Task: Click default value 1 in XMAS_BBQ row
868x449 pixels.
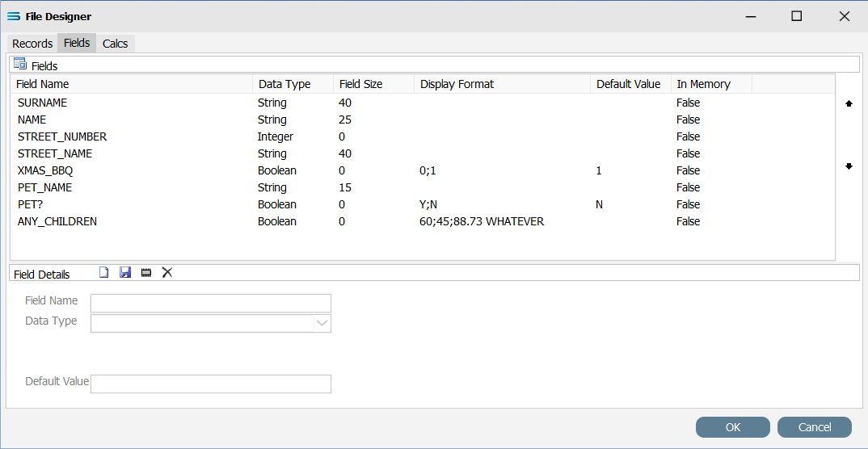Action: 598,170
